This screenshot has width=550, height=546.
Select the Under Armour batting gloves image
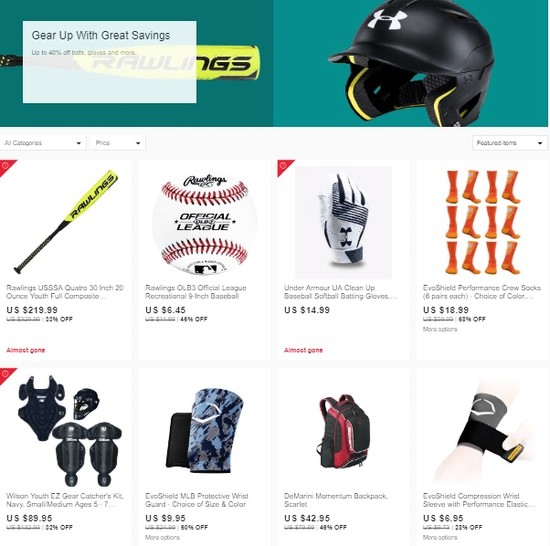343,222
